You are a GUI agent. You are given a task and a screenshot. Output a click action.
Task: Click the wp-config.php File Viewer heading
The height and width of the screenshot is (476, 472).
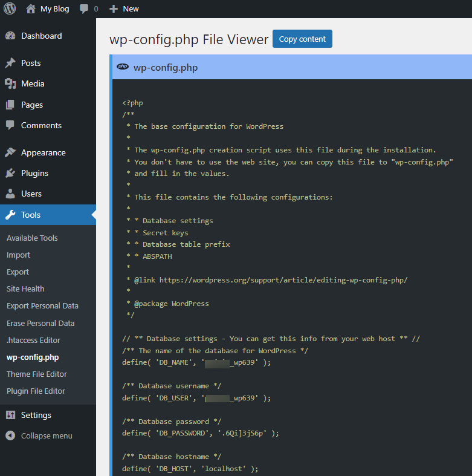click(189, 39)
